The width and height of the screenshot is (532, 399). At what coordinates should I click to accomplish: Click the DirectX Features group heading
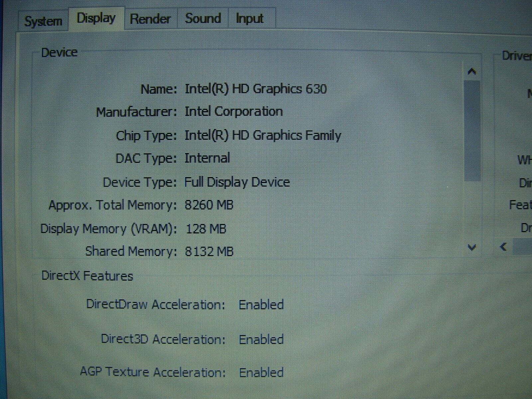87,276
